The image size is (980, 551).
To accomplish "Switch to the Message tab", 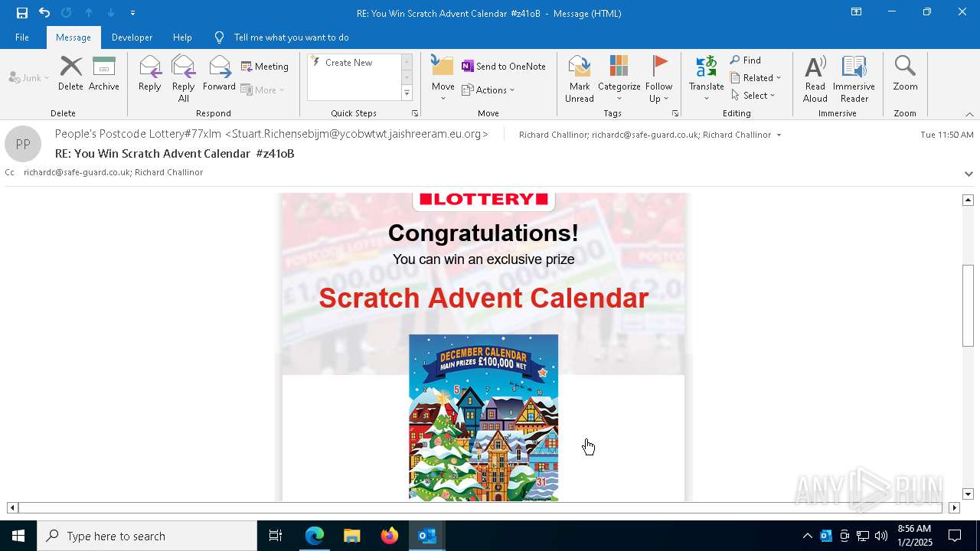I will [x=73, y=37].
